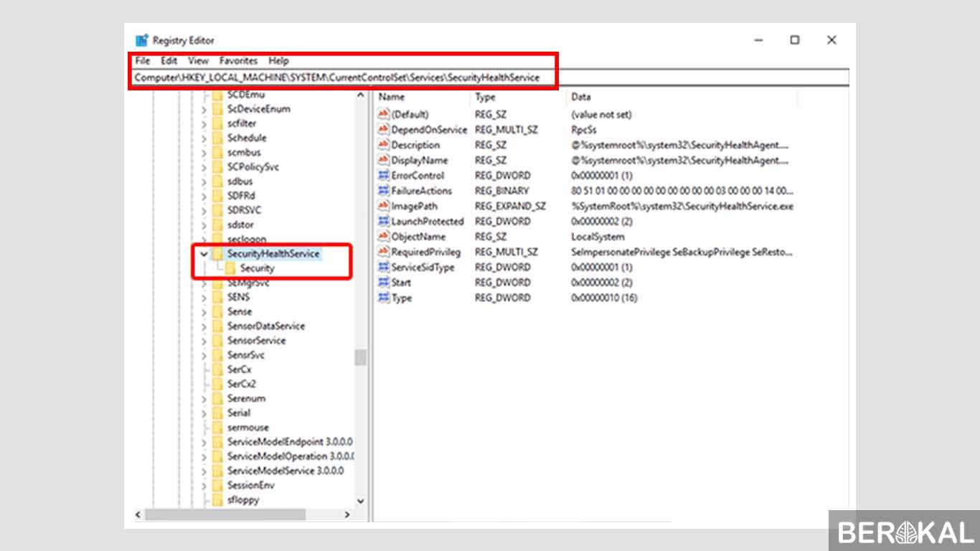Viewport: 980px width, 551px height.
Task: Click the ErrorControl DWORD icon
Action: pyautogui.click(x=383, y=176)
